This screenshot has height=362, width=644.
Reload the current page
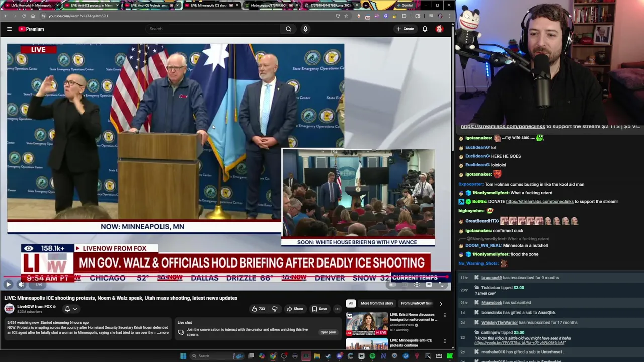[24, 16]
